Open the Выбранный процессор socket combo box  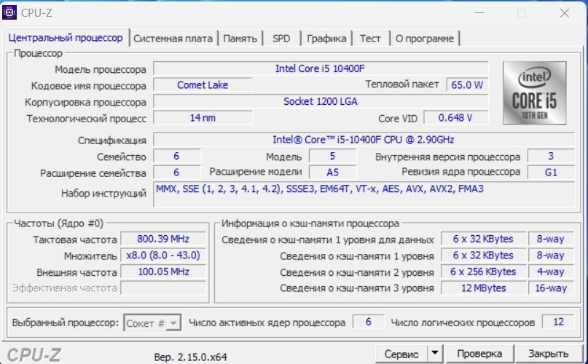(152, 323)
